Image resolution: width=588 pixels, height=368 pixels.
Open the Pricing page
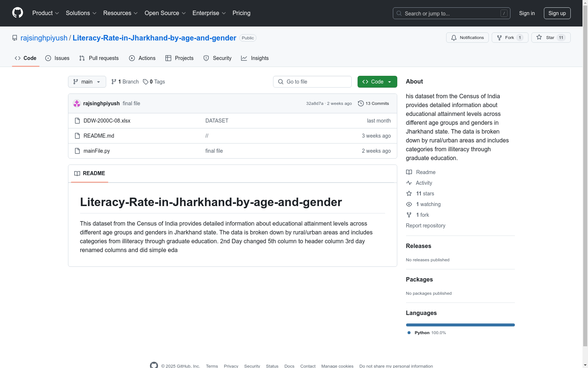click(241, 13)
